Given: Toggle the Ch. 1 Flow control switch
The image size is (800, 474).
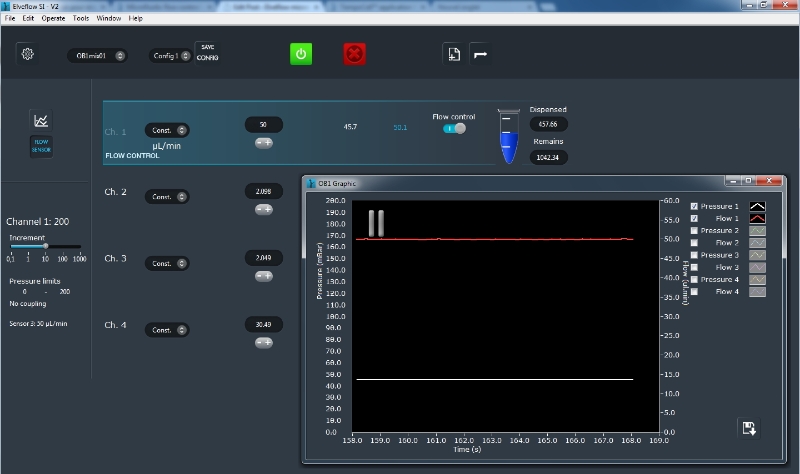Looking at the screenshot, I should coord(455,128).
